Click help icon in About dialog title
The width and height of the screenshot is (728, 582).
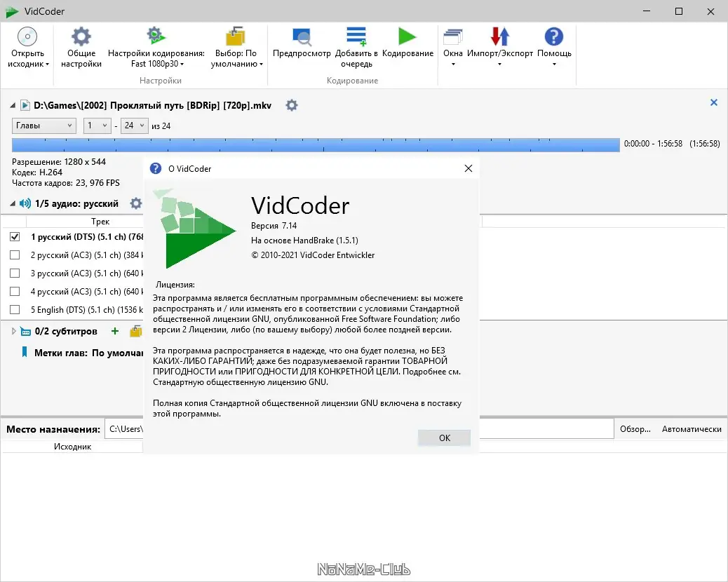click(156, 168)
